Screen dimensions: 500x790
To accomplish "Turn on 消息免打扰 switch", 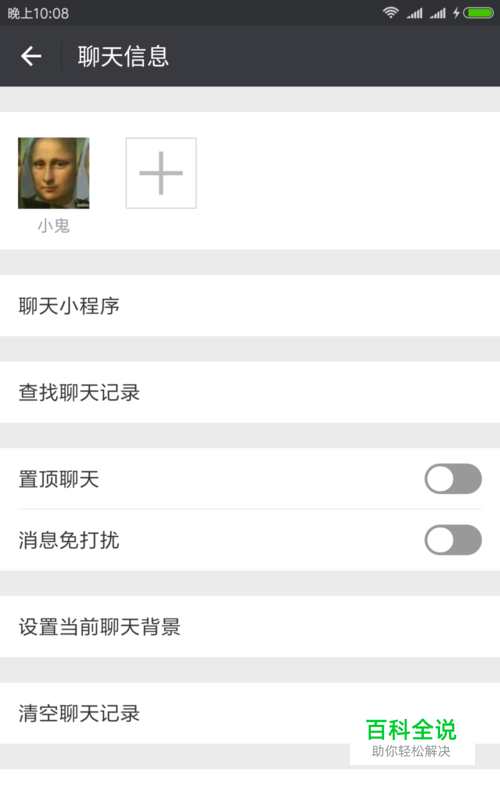I will [453, 540].
